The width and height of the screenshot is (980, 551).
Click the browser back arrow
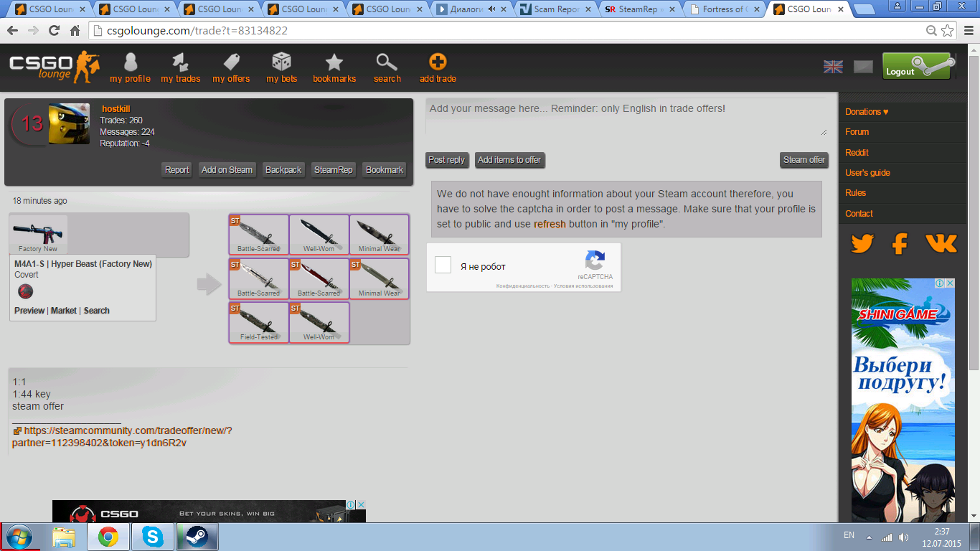click(13, 31)
